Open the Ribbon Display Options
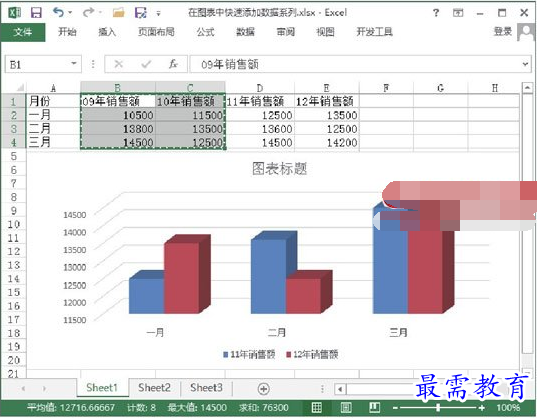The height and width of the screenshot is (418, 537). coord(458,13)
